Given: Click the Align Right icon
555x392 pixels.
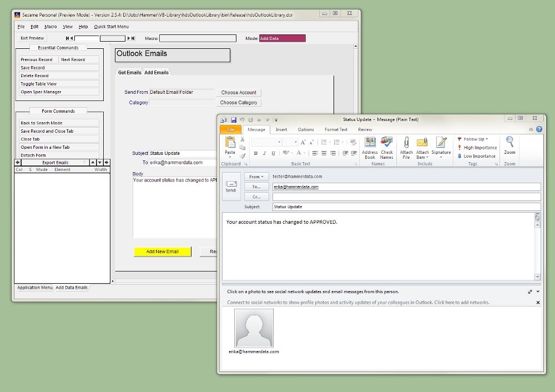Looking at the screenshot, I should [332, 153].
